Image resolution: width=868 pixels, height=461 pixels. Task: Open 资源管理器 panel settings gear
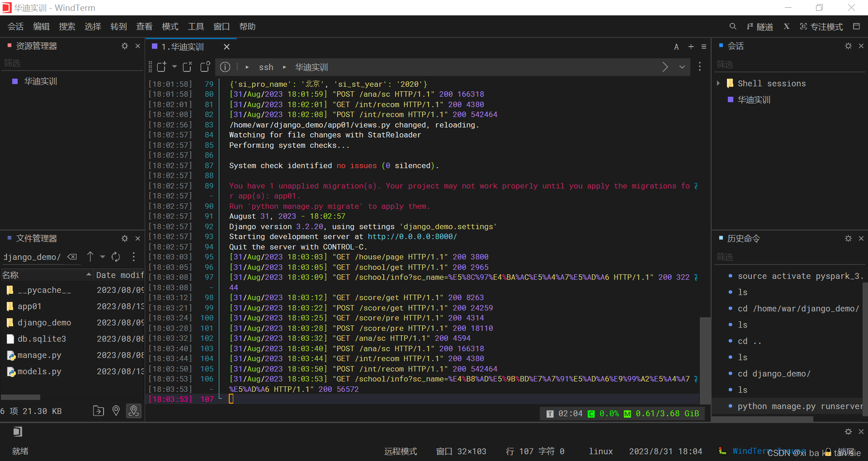(x=125, y=46)
